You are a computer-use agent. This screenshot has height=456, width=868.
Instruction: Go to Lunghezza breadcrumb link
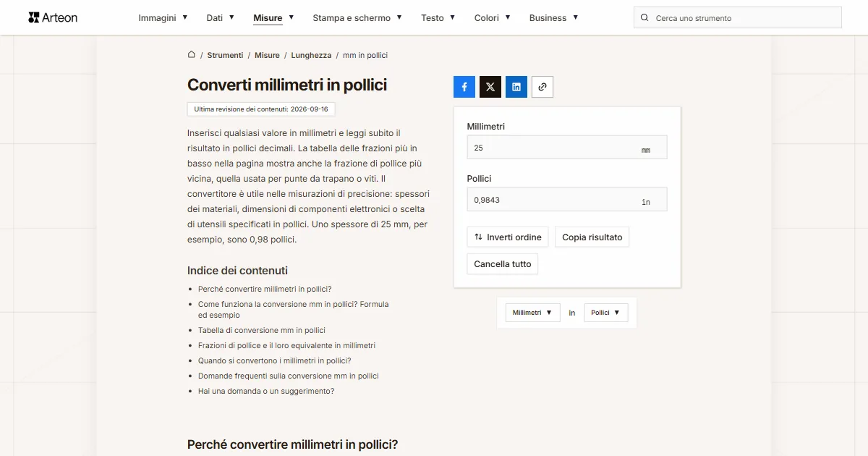[x=311, y=55]
